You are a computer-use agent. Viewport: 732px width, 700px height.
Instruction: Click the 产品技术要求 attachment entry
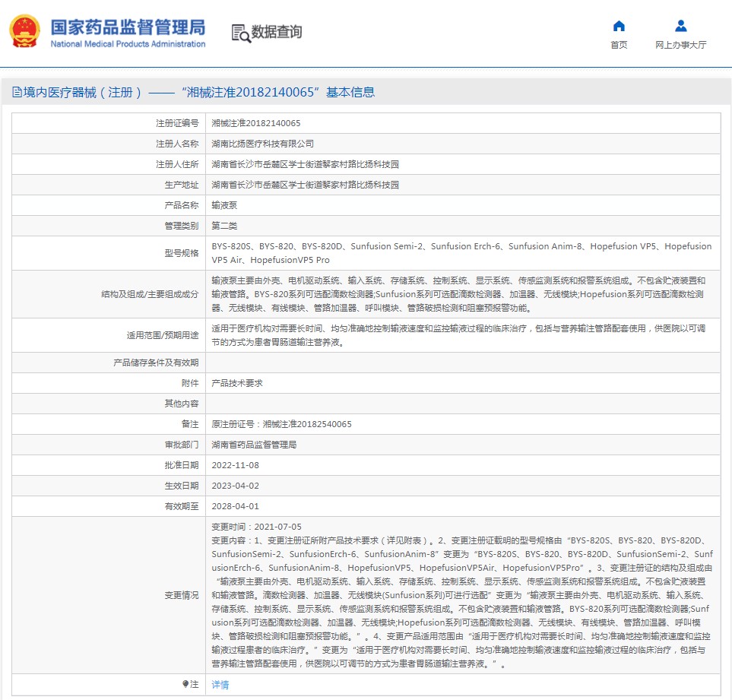pyautogui.click(x=236, y=383)
